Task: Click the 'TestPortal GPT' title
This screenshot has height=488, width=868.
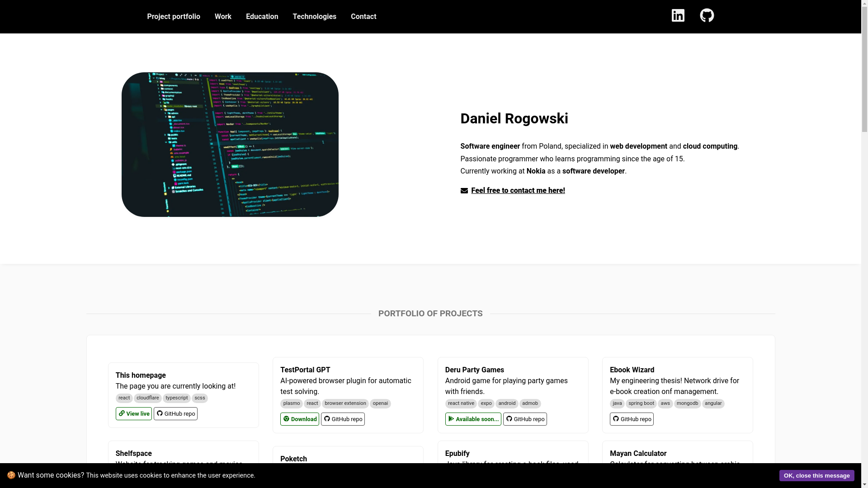Action: pyautogui.click(x=305, y=370)
